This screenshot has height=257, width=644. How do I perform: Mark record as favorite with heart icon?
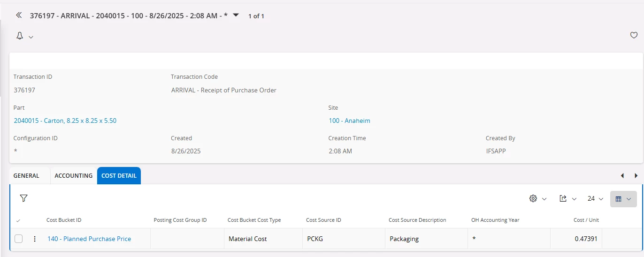(x=634, y=35)
